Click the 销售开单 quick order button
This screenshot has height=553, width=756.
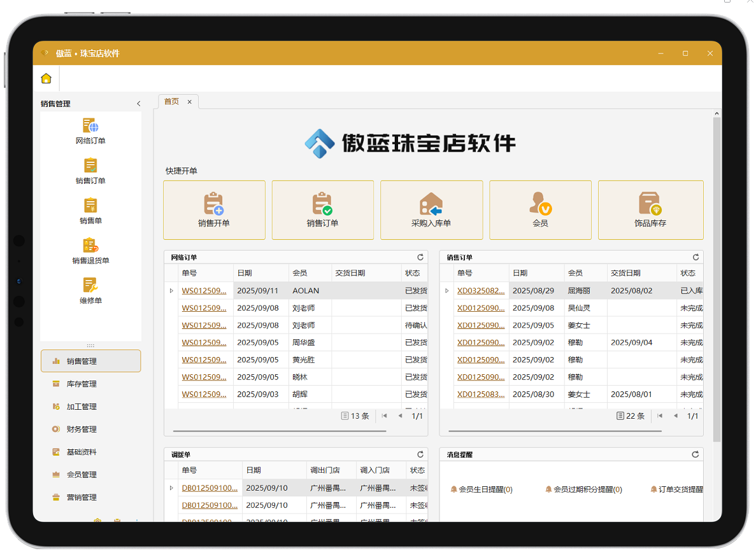pos(214,210)
